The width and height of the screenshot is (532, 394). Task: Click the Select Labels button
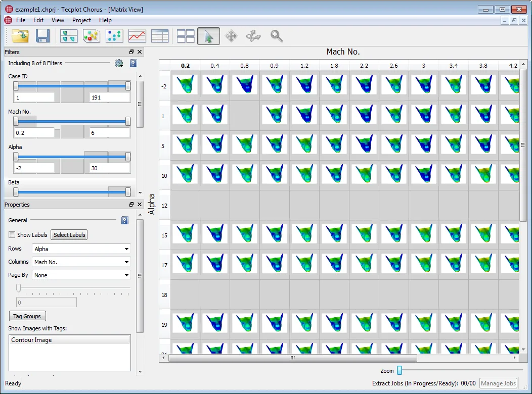click(x=69, y=235)
